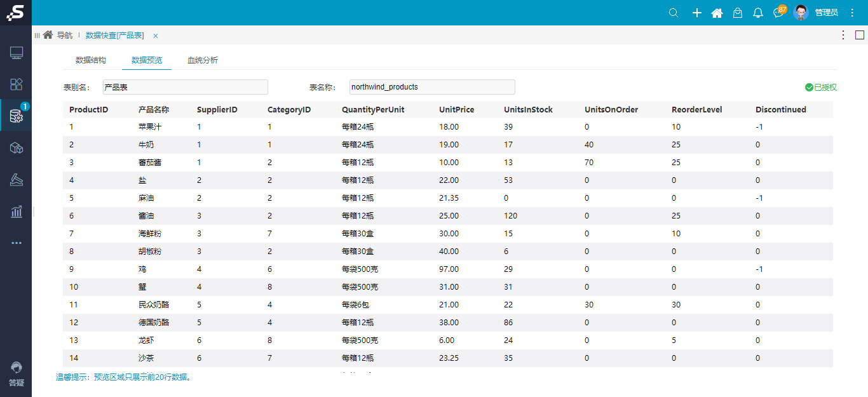Select the 牛奶 product cell
Image resolution: width=868 pixels, height=397 pixels.
[146, 145]
